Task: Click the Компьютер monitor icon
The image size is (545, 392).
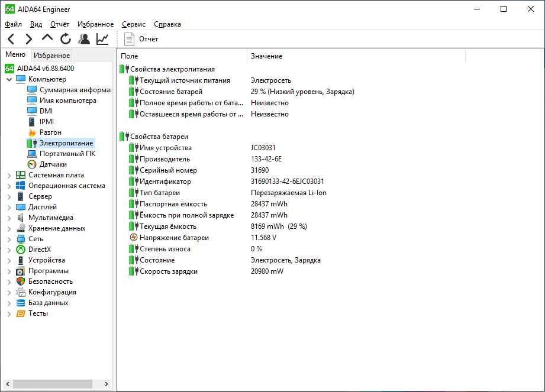Action: pos(21,79)
